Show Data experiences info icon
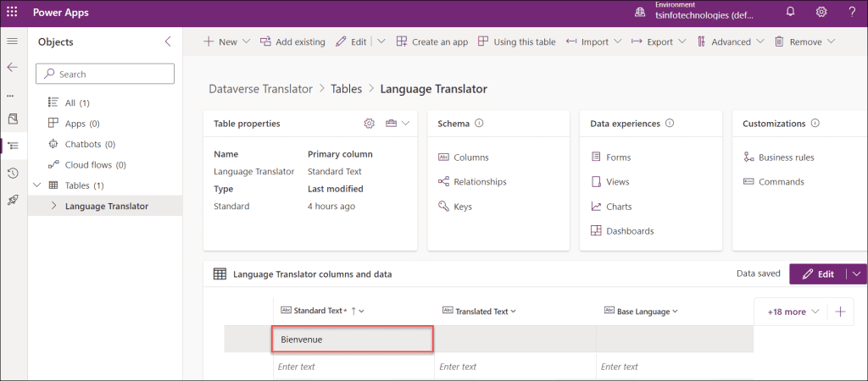868x381 pixels. coord(670,124)
